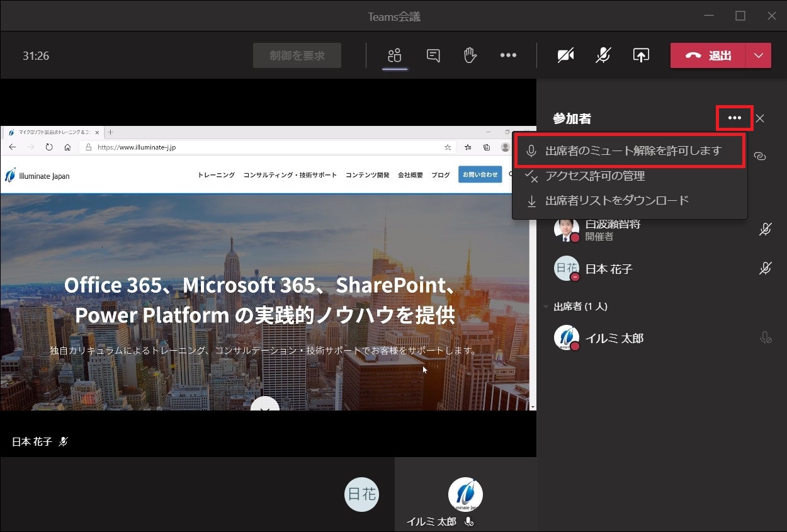Minimize the Teams会議 window
Viewport: 787px width, 532px height.
pyautogui.click(x=709, y=16)
